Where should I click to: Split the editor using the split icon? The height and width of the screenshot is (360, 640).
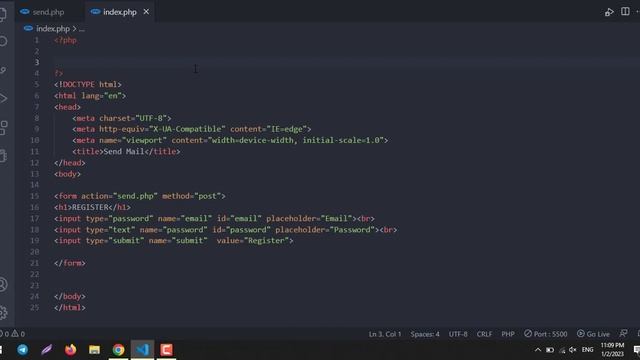click(x=625, y=11)
